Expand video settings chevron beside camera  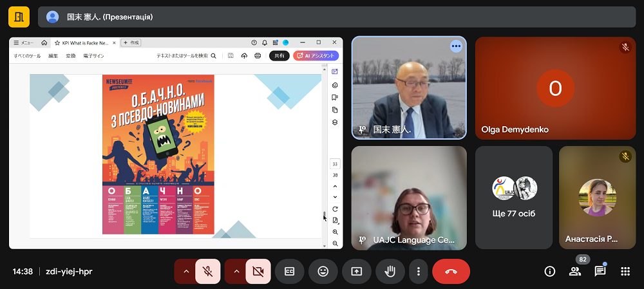[236, 272]
